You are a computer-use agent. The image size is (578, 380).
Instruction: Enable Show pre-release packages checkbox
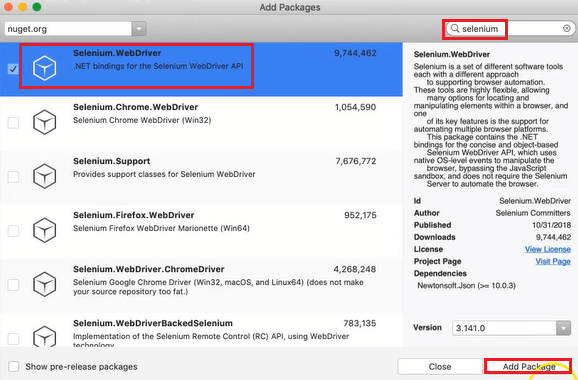[14, 366]
